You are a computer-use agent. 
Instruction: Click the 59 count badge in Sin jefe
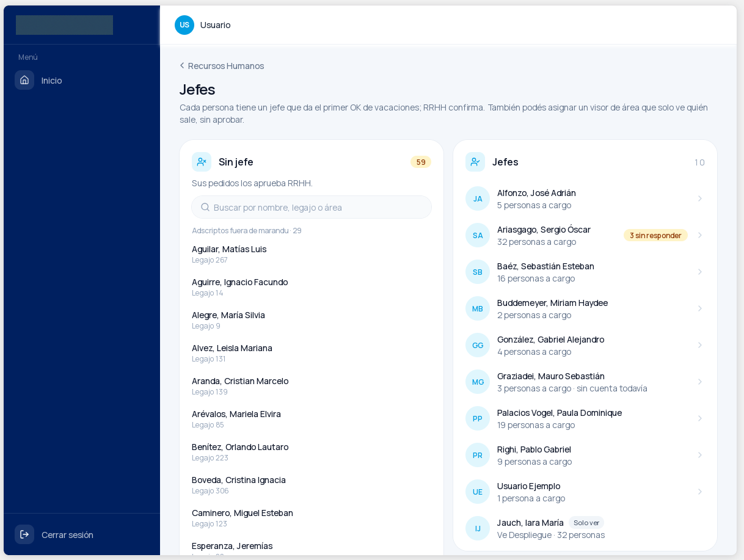pos(421,162)
